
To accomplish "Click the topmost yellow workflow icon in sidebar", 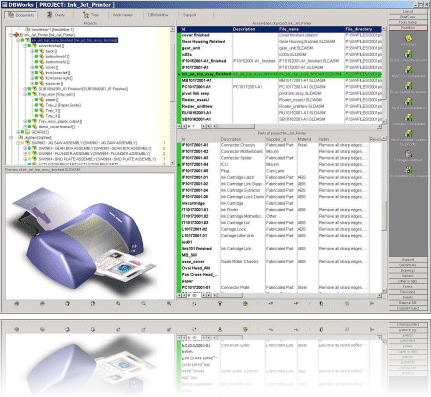I will (409, 38).
